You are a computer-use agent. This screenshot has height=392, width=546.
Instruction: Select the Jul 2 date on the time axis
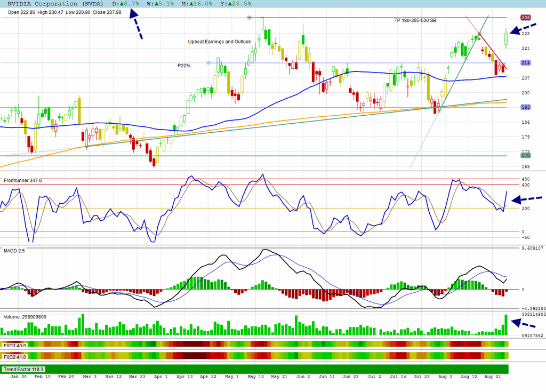(x=374, y=377)
